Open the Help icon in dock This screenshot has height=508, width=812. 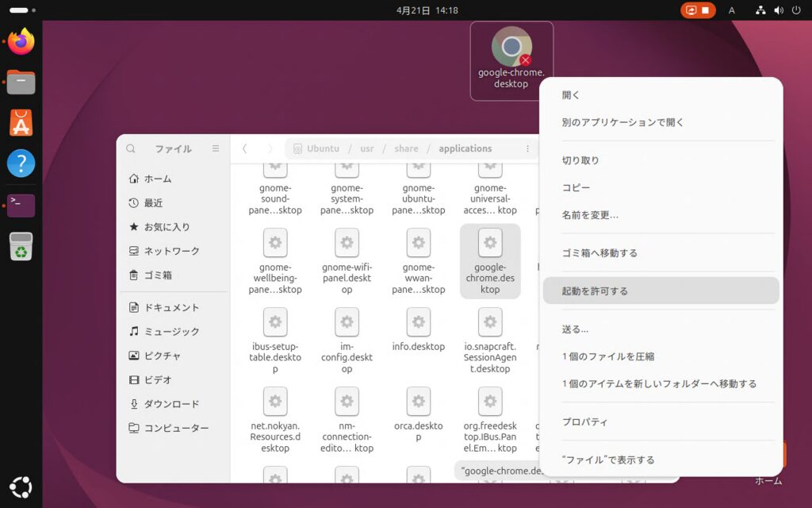point(21,164)
